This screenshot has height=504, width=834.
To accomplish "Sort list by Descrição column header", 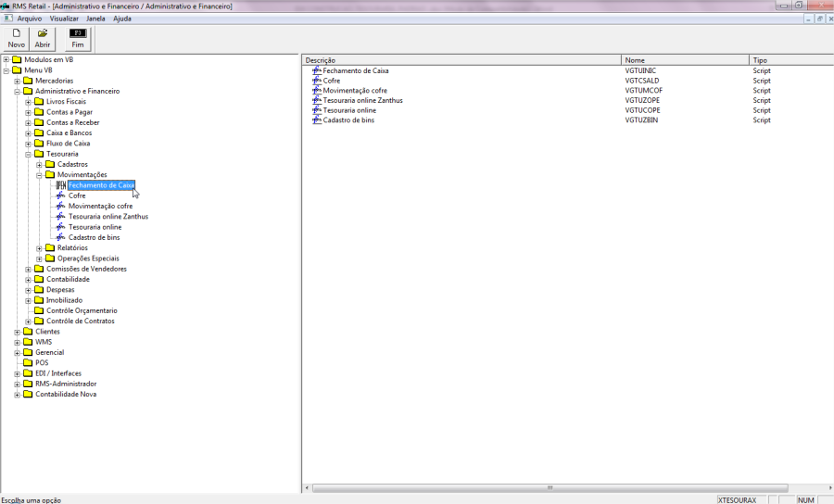I will pos(461,60).
